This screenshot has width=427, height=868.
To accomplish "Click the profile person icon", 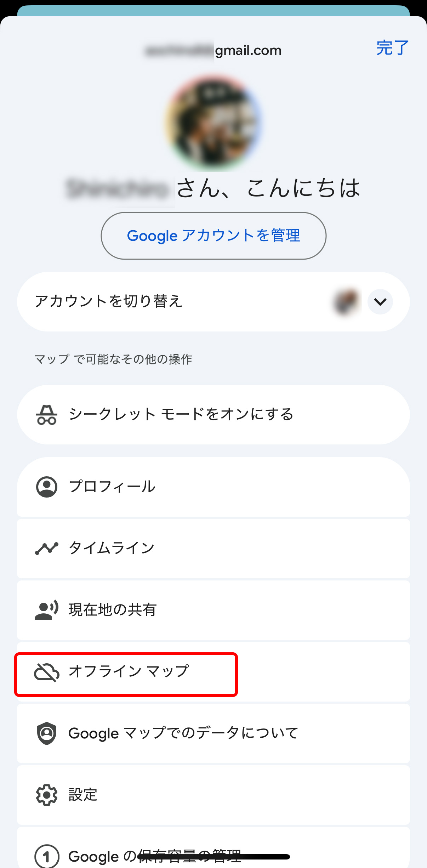I will pos(46,487).
